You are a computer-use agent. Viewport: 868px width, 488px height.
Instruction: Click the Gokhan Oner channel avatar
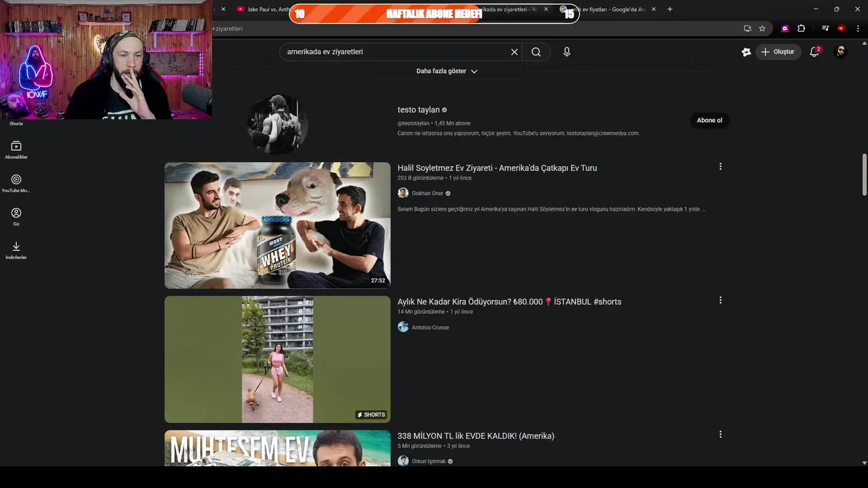[403, 193]
